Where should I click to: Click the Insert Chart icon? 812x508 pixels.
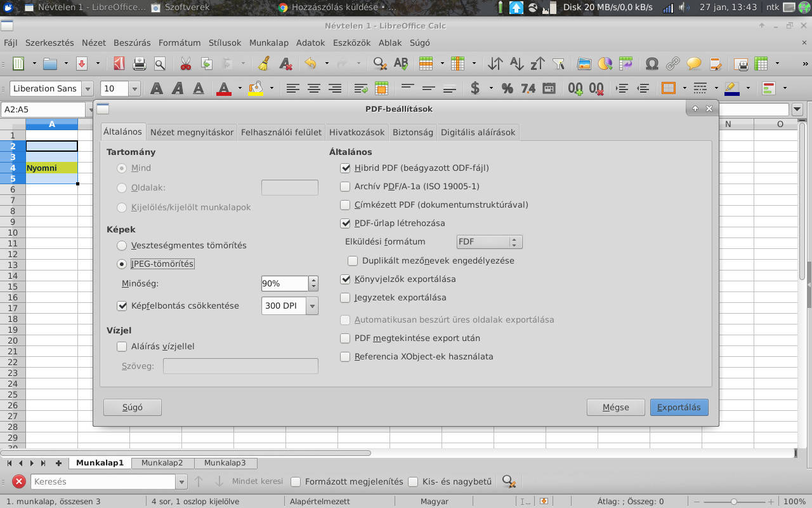pos(605,63)
